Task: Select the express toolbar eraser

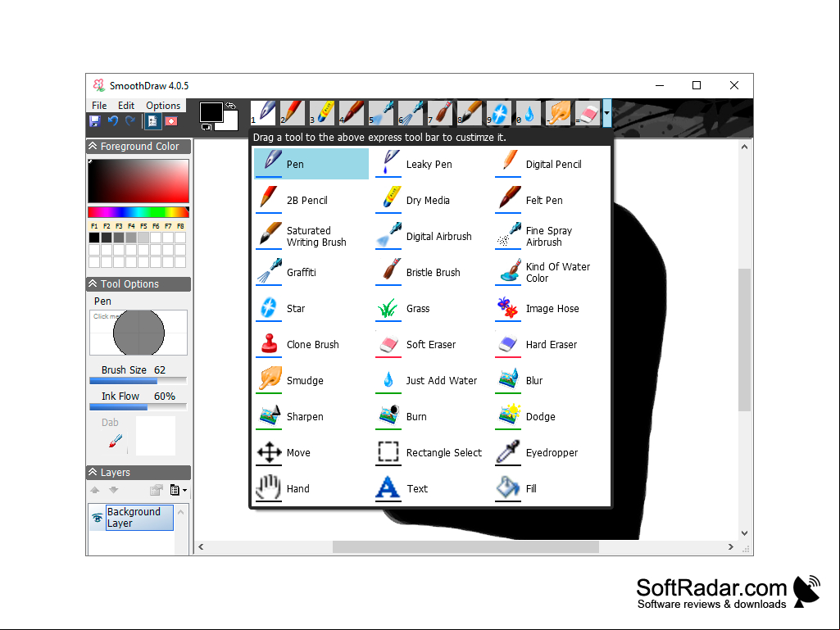Action: (587, 113)
